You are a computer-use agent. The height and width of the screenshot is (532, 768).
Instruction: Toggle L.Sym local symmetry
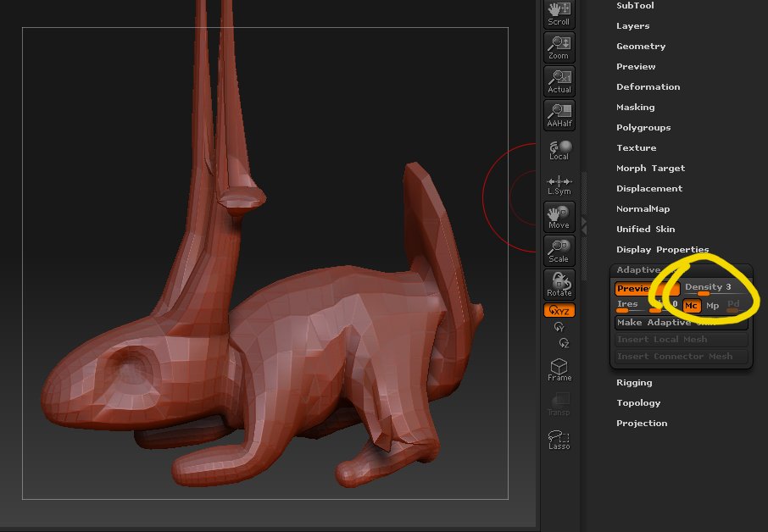[x=559, y=184]
